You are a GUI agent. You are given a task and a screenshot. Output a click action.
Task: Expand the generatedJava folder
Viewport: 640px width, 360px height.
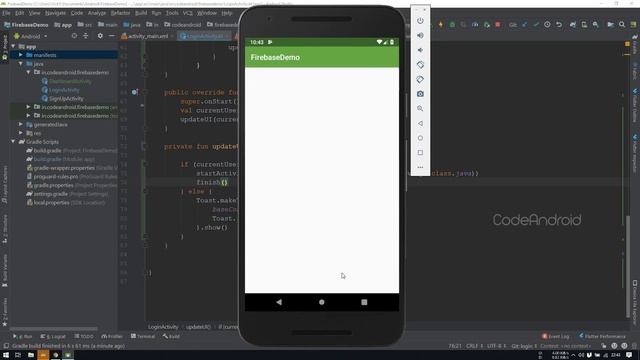pos(21,124)
